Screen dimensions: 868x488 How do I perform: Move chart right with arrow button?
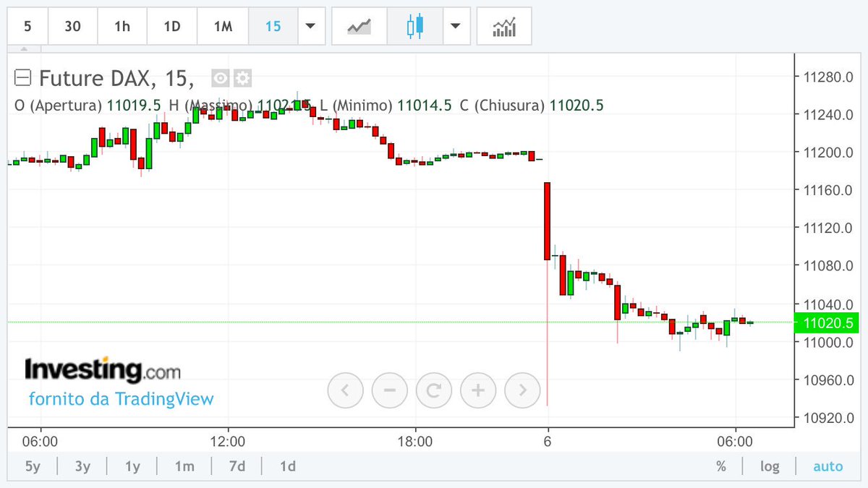tap(522, 391)
